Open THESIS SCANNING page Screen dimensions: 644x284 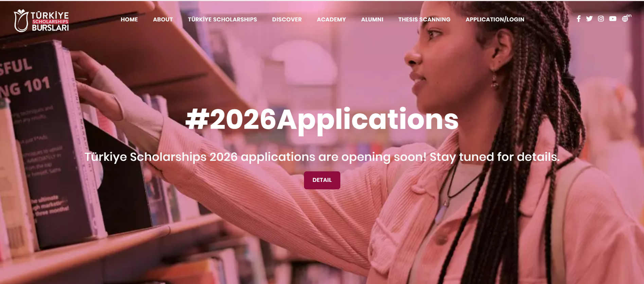pyautogui.click(x=425, y=19)
